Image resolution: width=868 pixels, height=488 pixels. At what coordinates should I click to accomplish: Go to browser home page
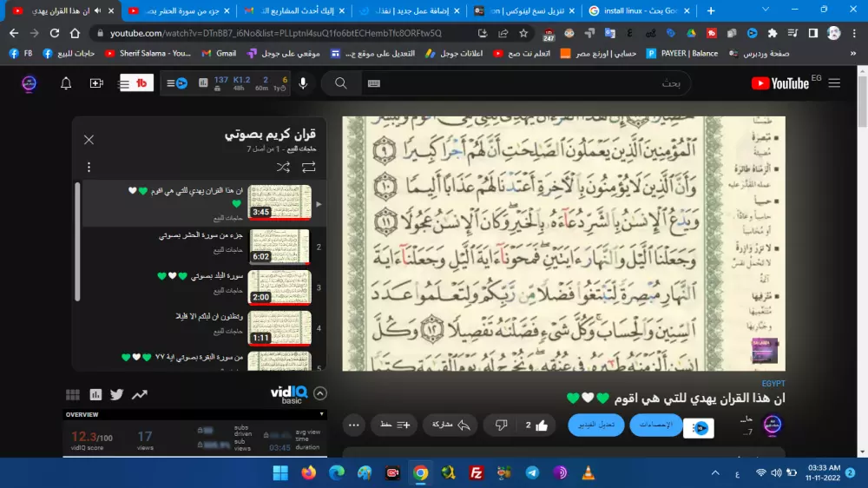point(75,33)
